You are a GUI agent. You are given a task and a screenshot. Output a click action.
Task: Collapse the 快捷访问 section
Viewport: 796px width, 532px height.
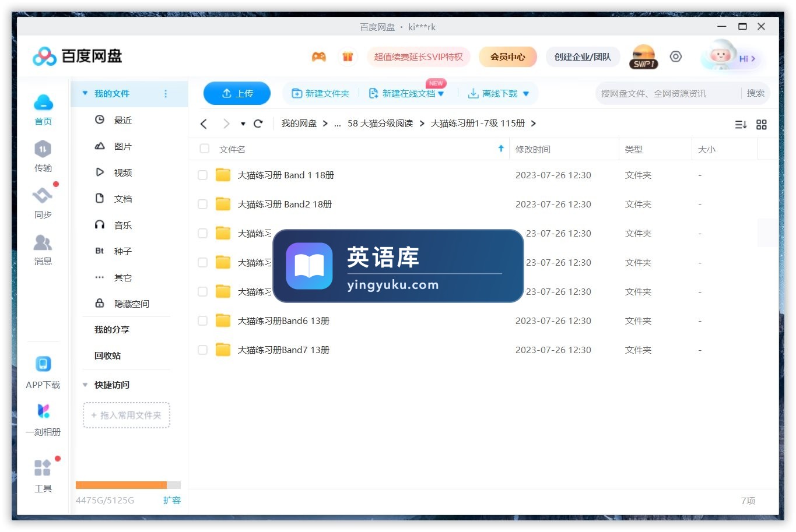pyautogui.click(x=85, y=385)
